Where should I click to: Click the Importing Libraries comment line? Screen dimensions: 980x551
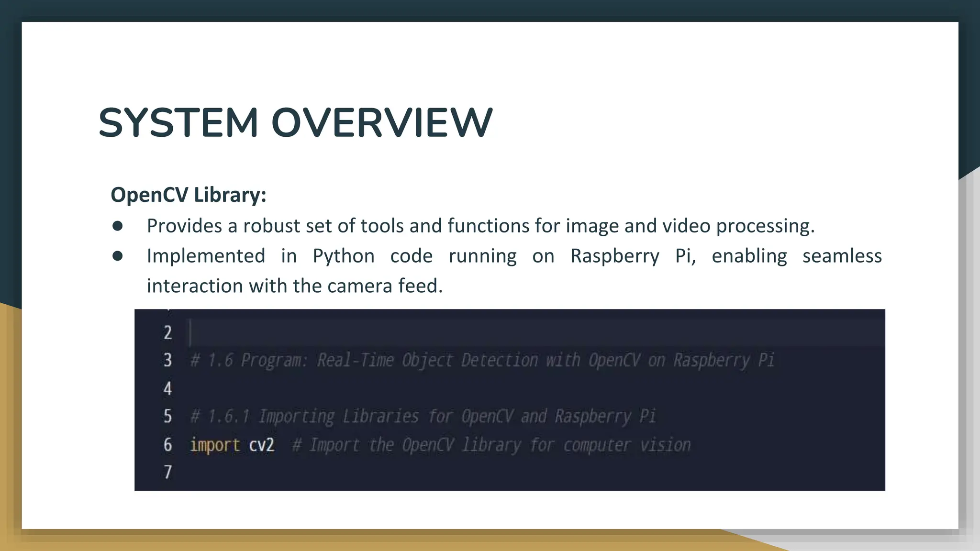(x=423, y=416)
